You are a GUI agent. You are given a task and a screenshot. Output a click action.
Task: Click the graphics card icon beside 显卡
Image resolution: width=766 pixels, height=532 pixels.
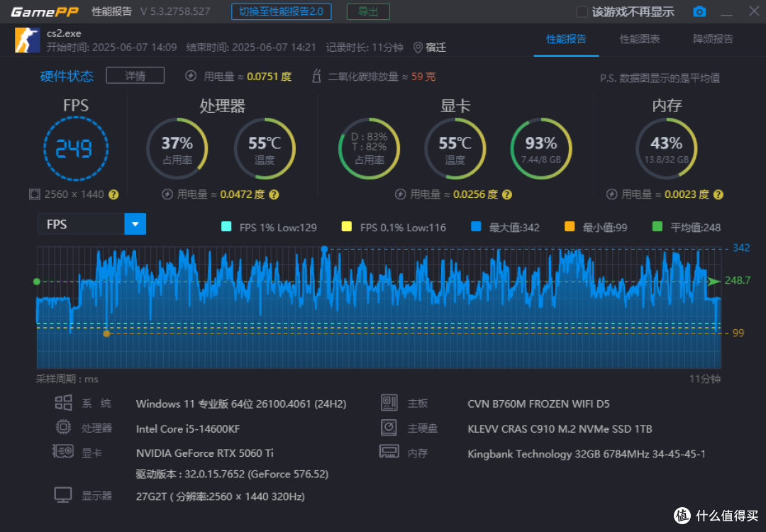pyautogui.click(x=63, y=451)
